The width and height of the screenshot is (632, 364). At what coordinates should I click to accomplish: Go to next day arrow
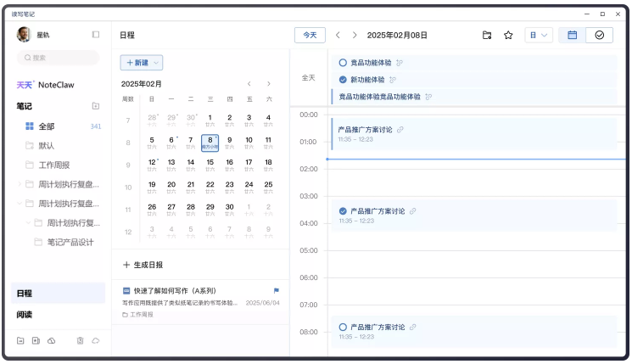click(355, 35)
